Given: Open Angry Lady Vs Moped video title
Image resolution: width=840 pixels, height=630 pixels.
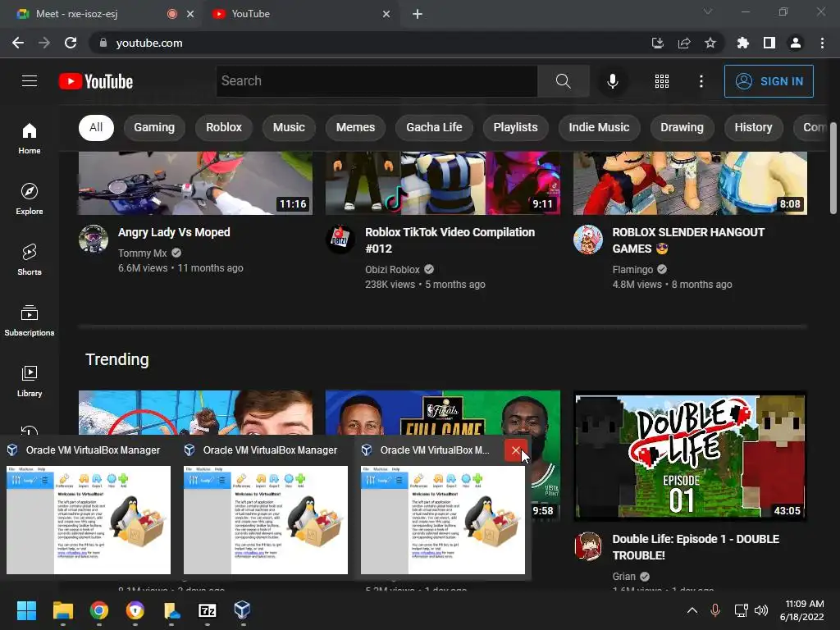Looking at the screenshot, I should pos(174,232).
